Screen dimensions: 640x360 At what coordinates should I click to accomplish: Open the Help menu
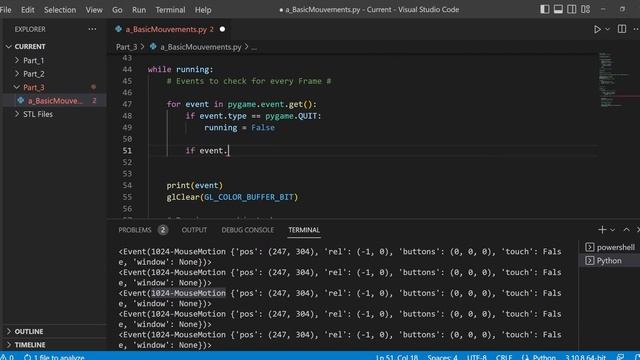pos(203,9)
